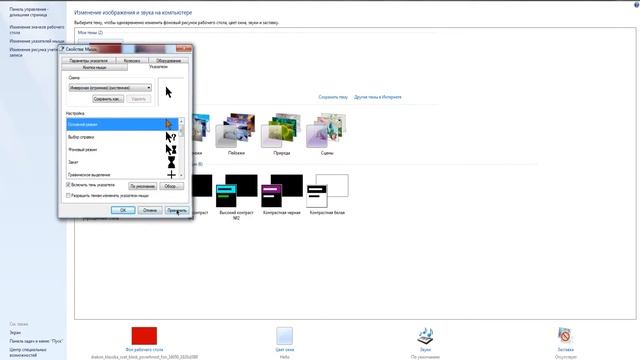Click the Сохранить как... scheme button
Screen dimensions: 640x360
(108, 99)
